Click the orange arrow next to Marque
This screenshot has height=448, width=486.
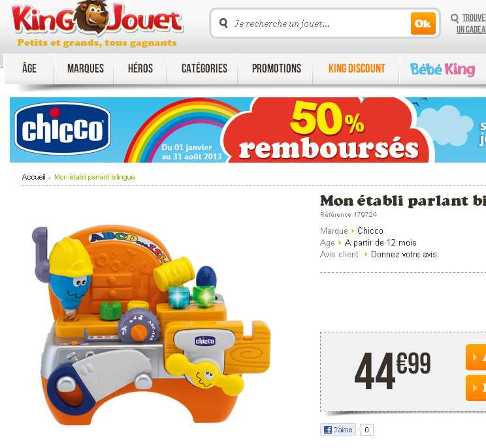(x=352, y=231)
